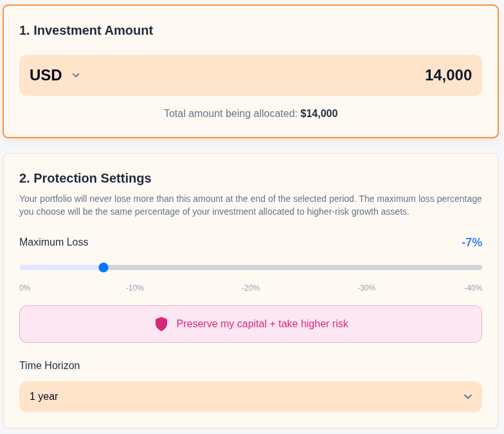Viewport: 504px width, 434px height.
Task: Select the Protection Settings section heading
Action: tap(85, 178)
